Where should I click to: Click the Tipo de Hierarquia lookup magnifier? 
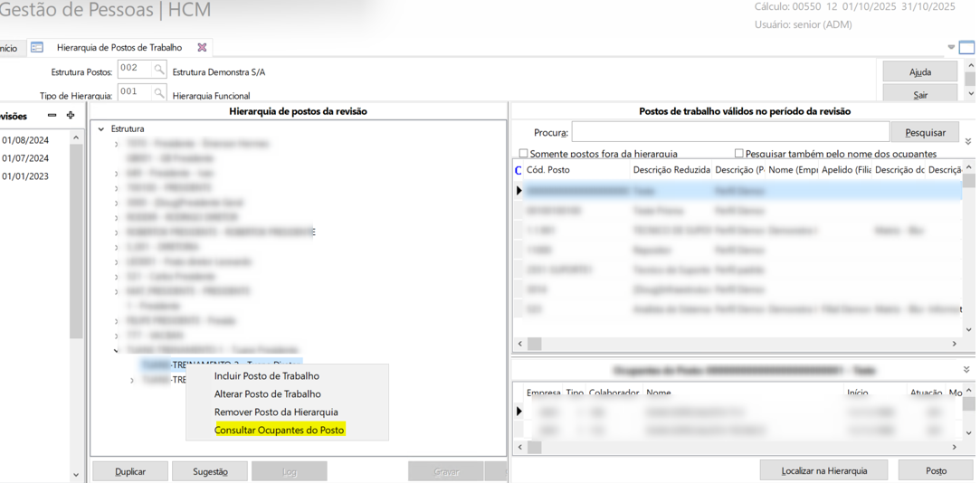tap(159, 93)
